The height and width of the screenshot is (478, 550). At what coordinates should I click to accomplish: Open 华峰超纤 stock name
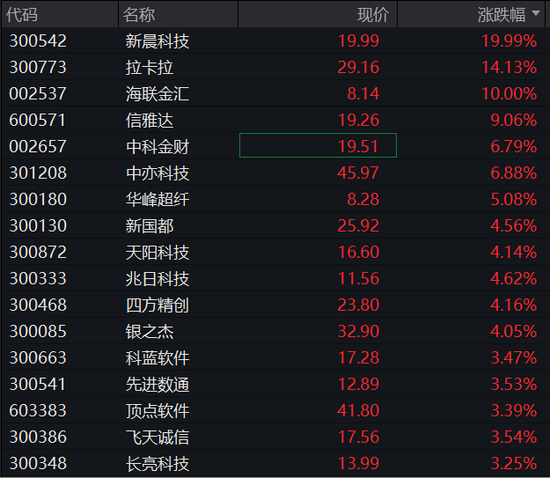point(157,200)
